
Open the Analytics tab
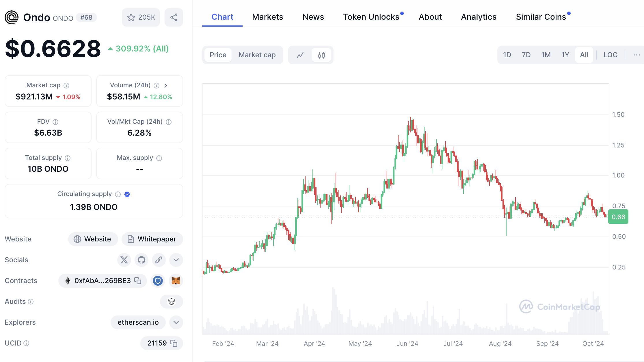click(479, 17)
